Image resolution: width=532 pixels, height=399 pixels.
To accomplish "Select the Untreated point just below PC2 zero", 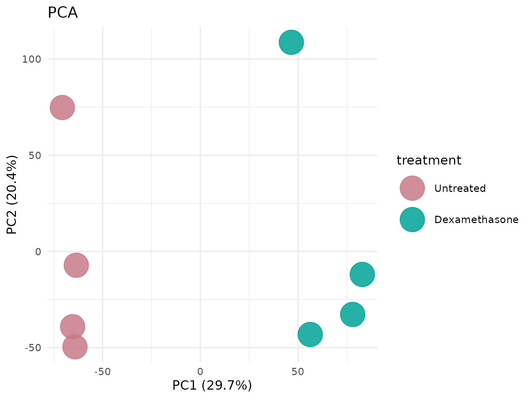I will 76,265.
